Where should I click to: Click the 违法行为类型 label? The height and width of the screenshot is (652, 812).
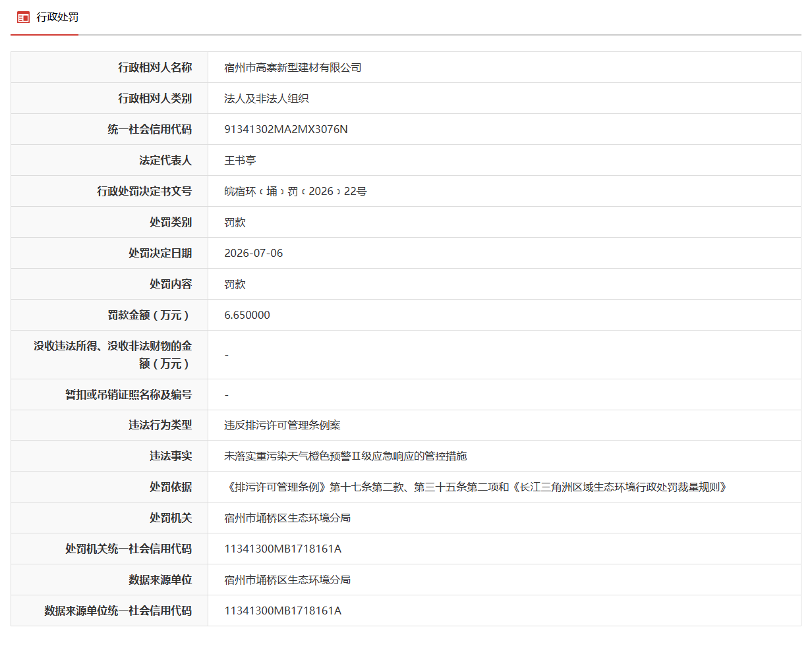[160, 425]
